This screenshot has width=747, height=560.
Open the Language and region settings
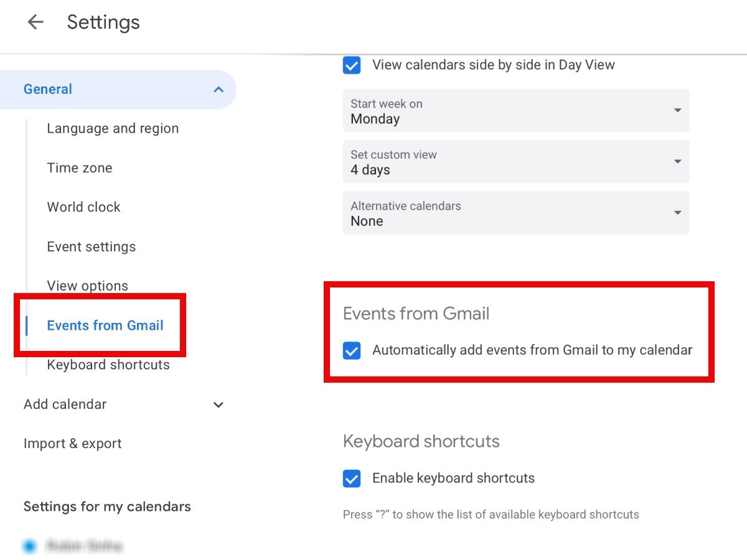tap(112, 128)
